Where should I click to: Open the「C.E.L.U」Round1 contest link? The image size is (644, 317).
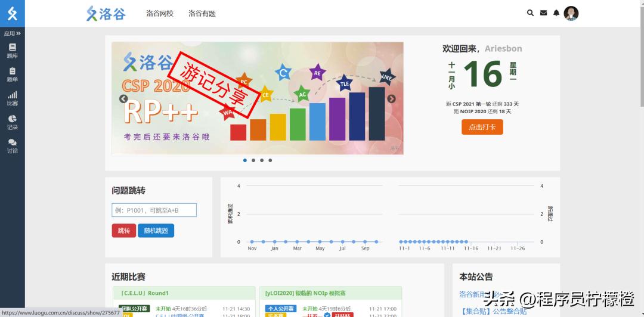tap(144, 293)
